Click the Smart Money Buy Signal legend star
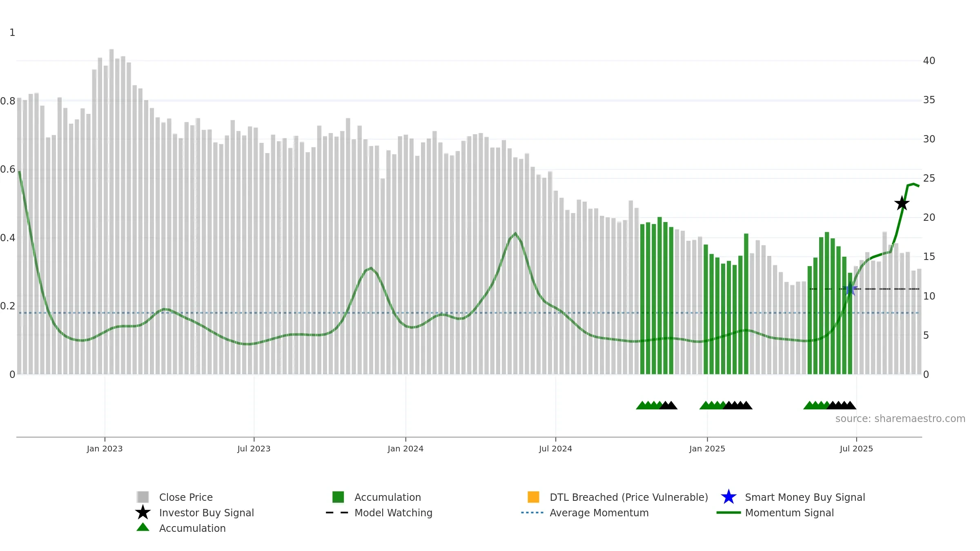The image size is (980, 551). coord(728,497)
